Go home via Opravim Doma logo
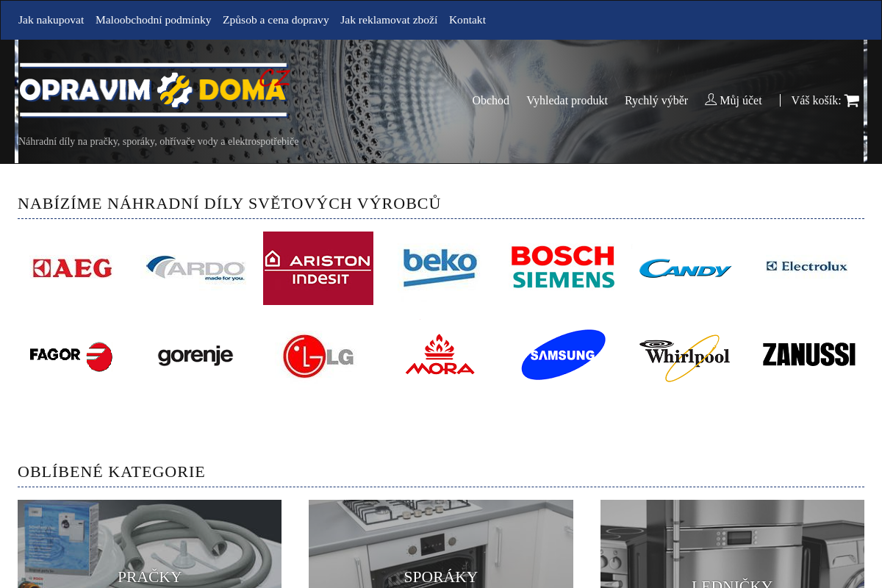 pyautogui.click(x=155, y=89)
